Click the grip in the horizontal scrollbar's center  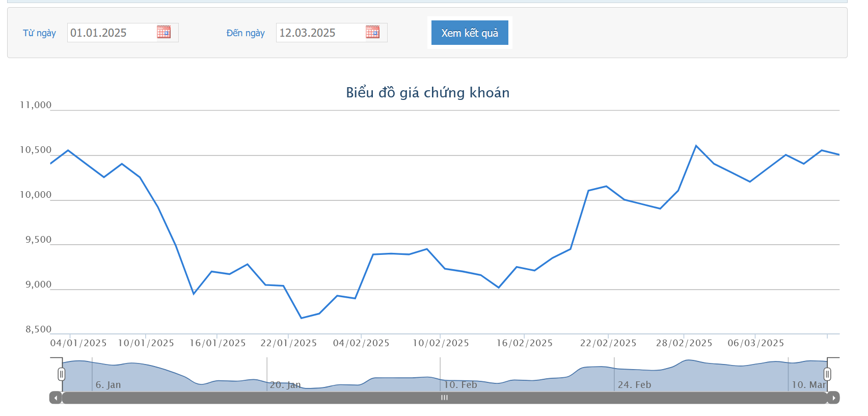coord(444,398)
